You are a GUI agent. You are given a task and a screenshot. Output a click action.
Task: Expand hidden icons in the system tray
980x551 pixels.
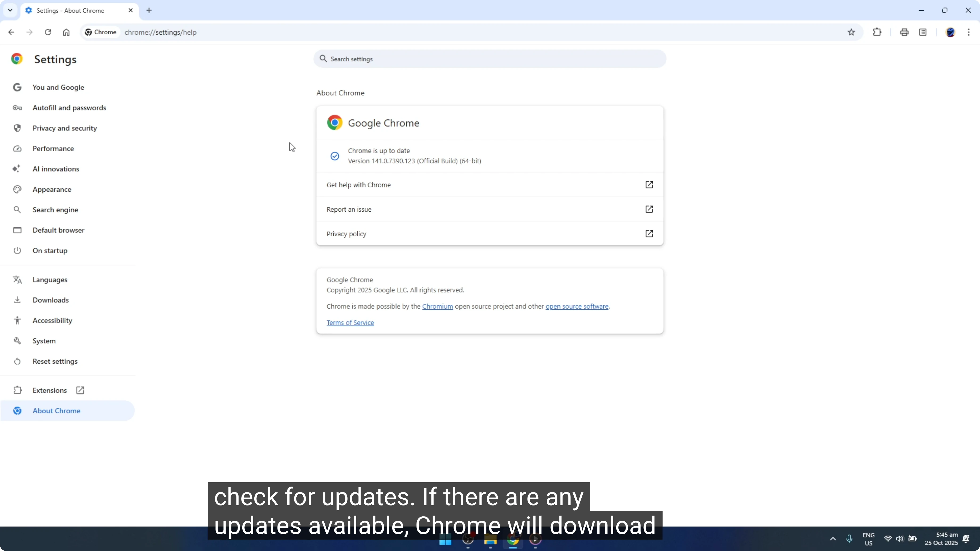click(x=833, y=538)
